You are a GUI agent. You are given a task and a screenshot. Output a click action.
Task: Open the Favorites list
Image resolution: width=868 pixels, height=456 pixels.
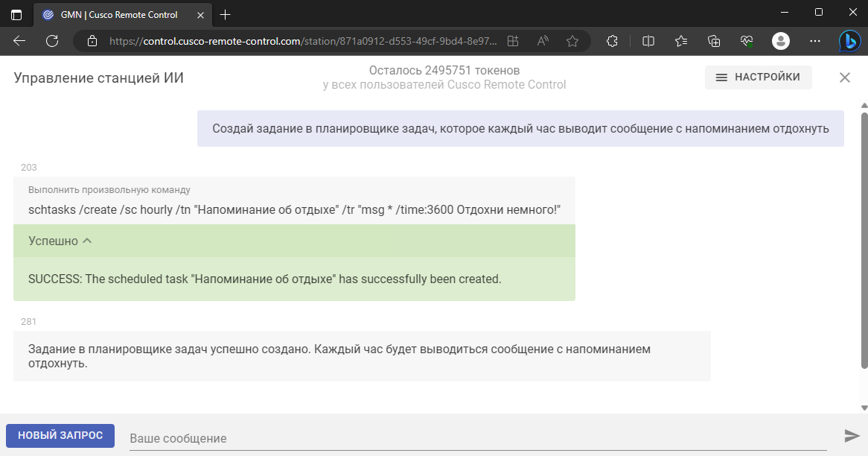coord(681,41)
